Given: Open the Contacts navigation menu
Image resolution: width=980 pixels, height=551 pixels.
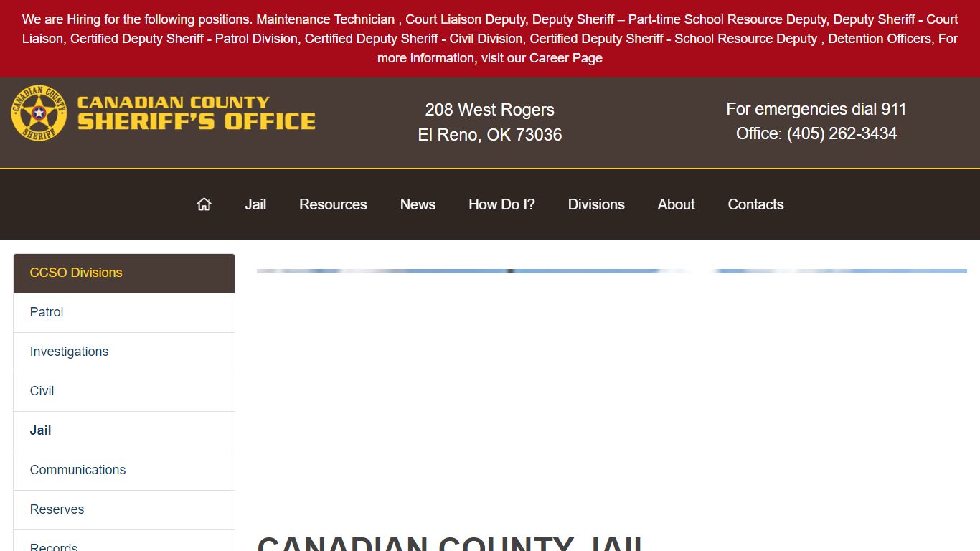Looking at the screenshot, I should point(755,204).
